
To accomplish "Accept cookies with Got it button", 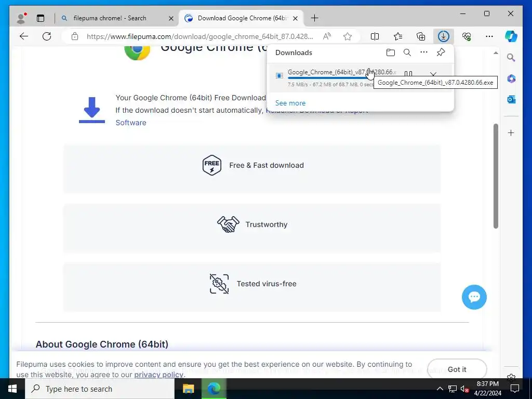I will point(457,369).
